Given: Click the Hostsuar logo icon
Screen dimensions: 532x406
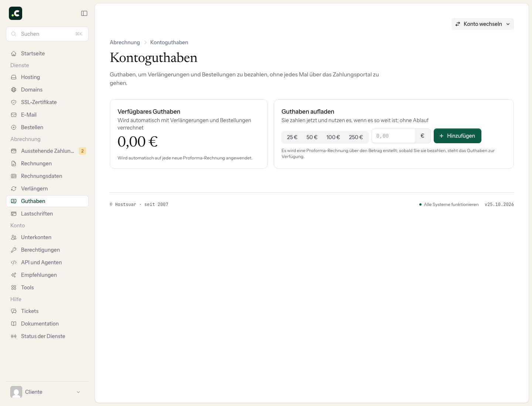Looking at the screenshot, I should pos(16,13).
